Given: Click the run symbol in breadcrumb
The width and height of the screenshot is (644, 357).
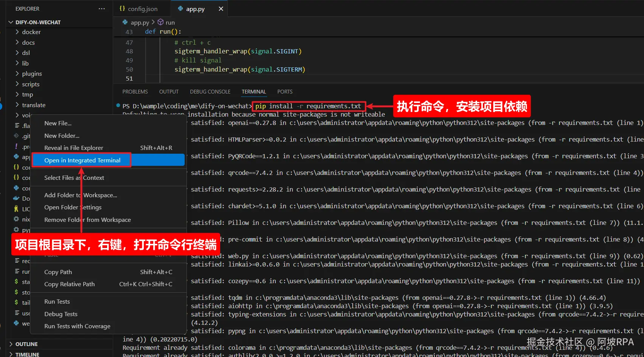Looking at the screenshot, I should [170, 22].
